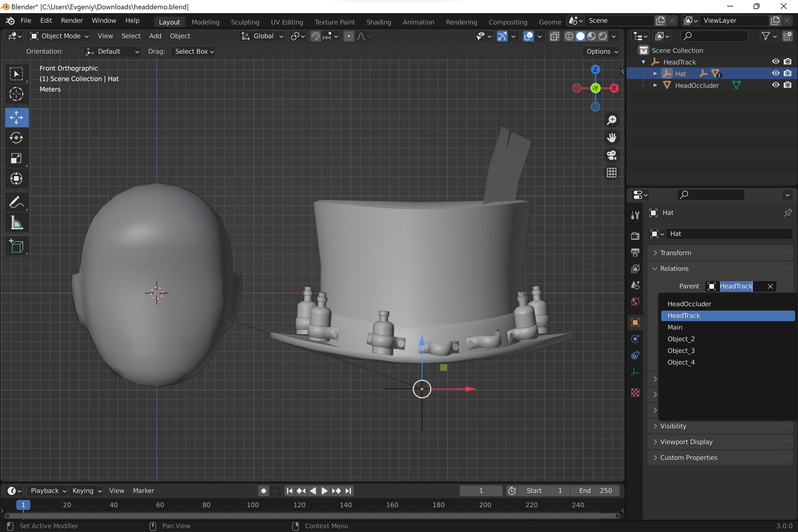This screenshot has height=532, width=798.
Task: Clear the Parent field with X
Action: point(770,286)
